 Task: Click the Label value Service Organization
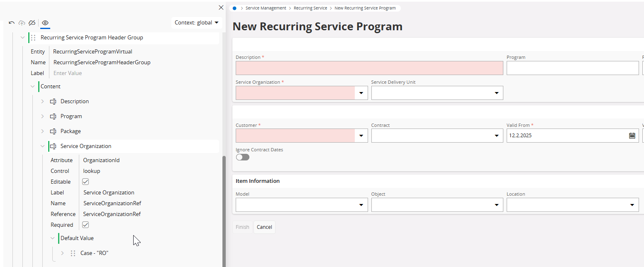click(109, 192)
